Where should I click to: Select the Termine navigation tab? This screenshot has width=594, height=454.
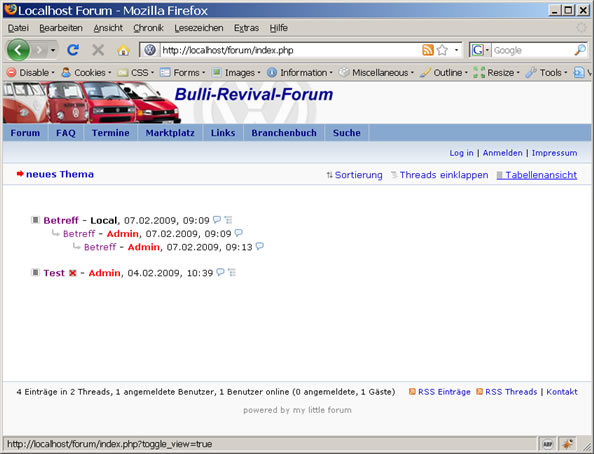tap(110, 133)
